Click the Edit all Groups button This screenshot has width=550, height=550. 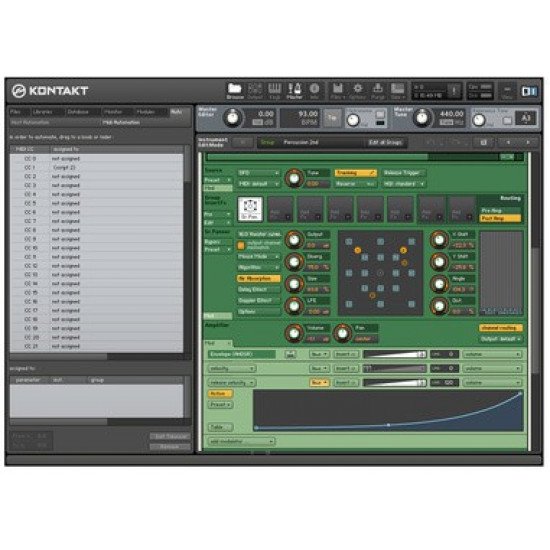pyautogui.click(x=385, y=142)
